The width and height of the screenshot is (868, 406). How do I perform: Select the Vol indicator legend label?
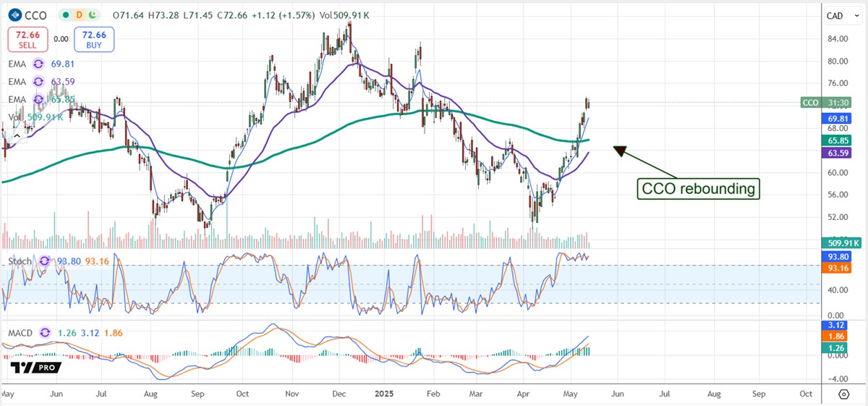click(14, 117)
